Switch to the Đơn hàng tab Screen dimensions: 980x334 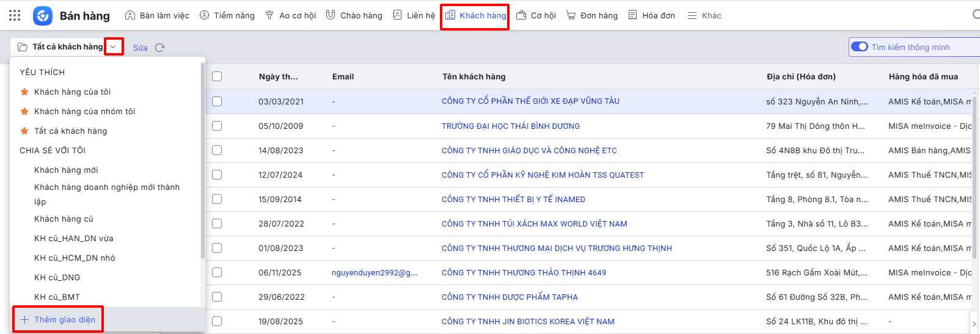click(591, 15)
